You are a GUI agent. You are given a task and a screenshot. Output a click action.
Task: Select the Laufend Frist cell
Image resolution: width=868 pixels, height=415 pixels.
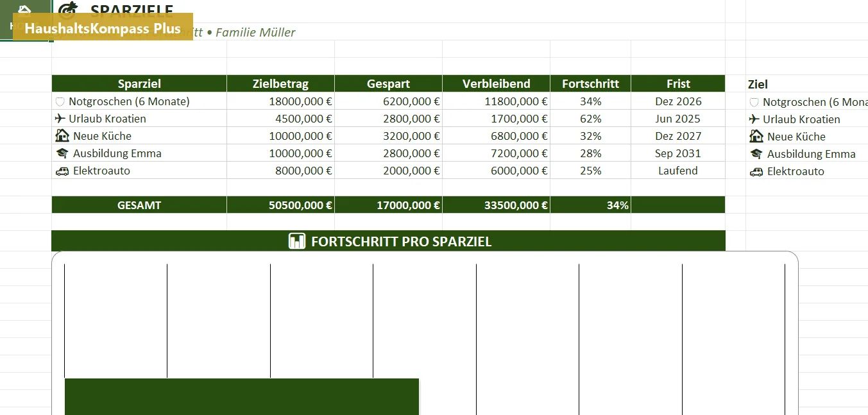[678, 171]
